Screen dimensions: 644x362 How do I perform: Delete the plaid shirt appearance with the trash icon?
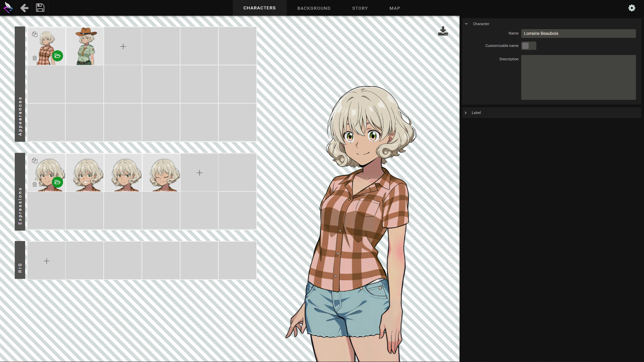pos(35,58)
